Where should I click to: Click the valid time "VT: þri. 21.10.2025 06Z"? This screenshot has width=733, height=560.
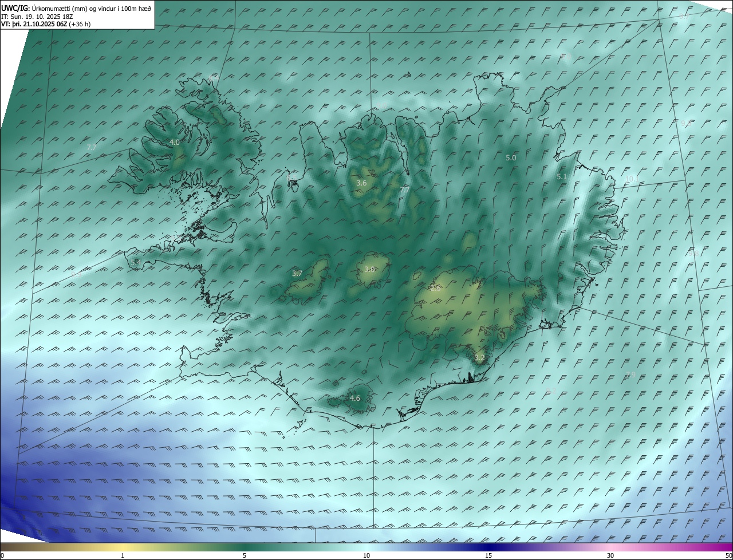point(34,24)
